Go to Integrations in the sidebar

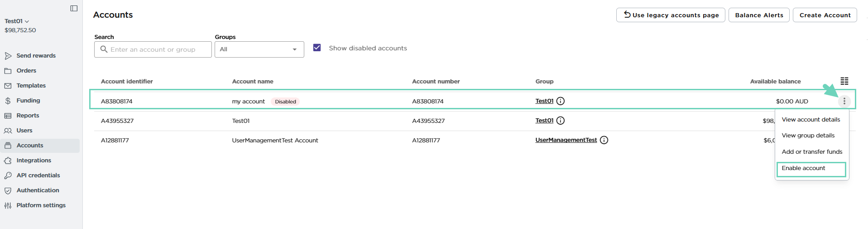coord(34,161)
